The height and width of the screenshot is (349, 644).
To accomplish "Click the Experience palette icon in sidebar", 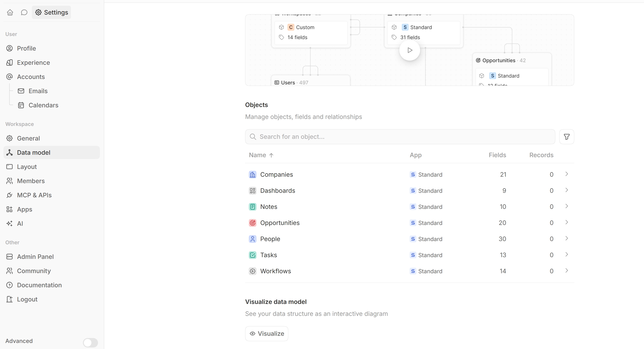I will (9, 62).
